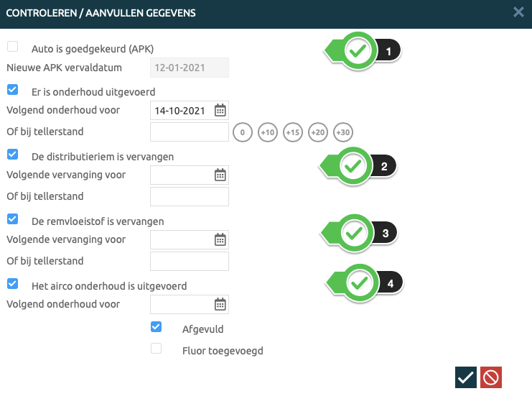The width and height of the screenshot is (532, 409).
Task: Cancel with the red prohibition button
Action: pos(491,377)
